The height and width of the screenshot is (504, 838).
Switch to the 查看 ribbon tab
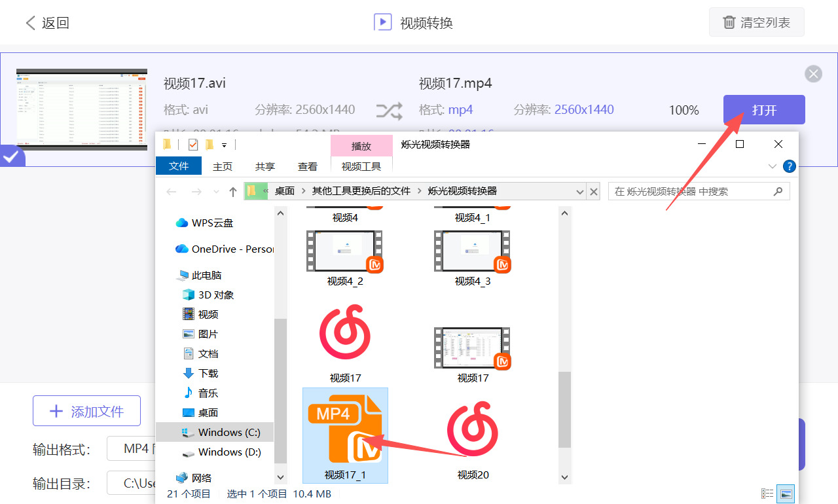pos(308,166)
